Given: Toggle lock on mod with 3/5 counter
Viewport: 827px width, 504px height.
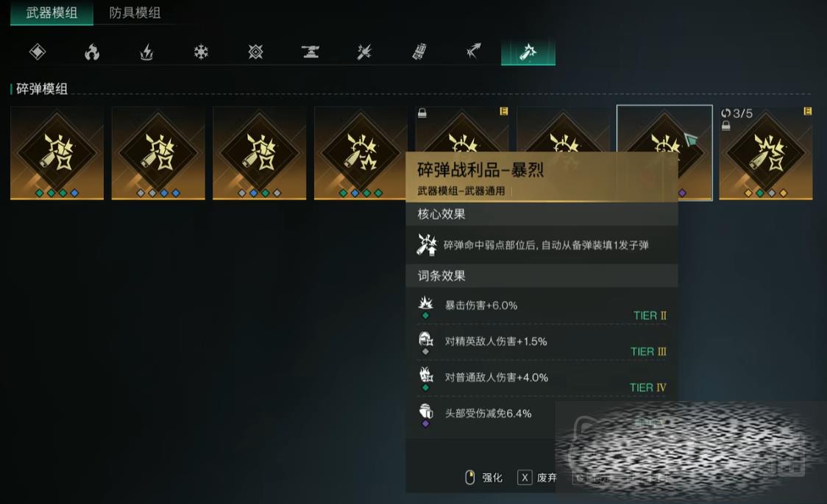Looking at the screenshot, I should point(725,126).
